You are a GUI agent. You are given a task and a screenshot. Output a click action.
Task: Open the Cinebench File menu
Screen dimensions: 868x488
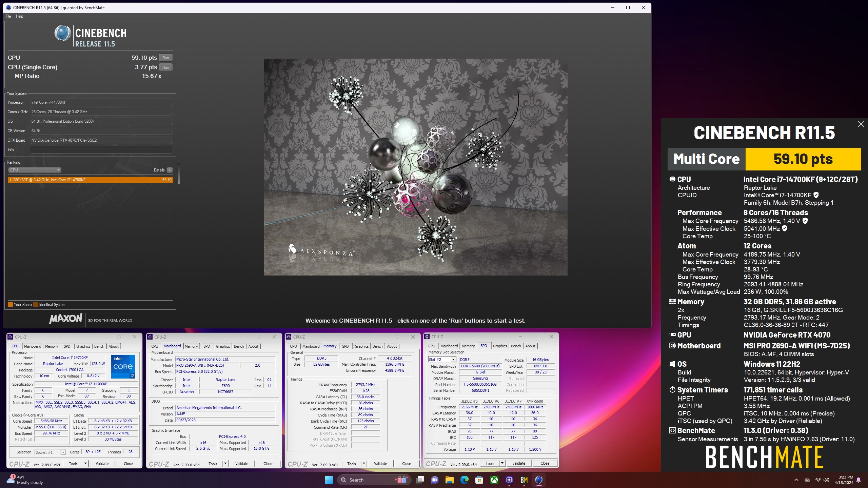pyautogui.click(x=8, y=16)
